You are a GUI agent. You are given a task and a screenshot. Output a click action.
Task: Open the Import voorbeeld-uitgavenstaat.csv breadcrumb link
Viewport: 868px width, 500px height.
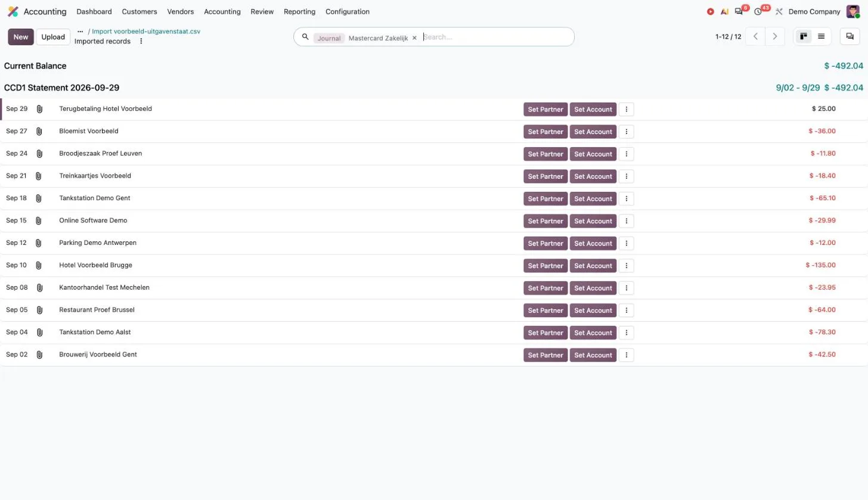coord(146,31)
